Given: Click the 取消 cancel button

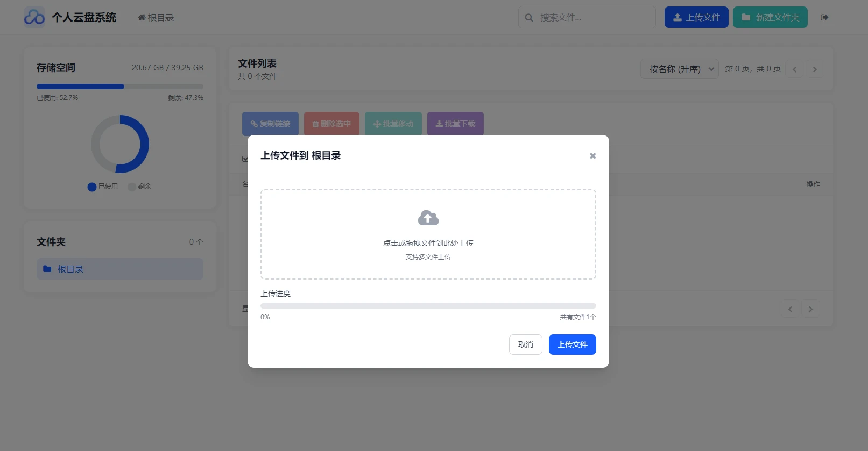Looking at the screenshot, I should [x=526, y=345].
